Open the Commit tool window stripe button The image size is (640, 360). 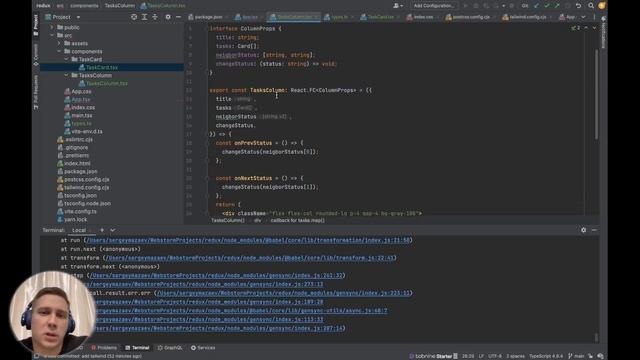[x=36, y=55]
